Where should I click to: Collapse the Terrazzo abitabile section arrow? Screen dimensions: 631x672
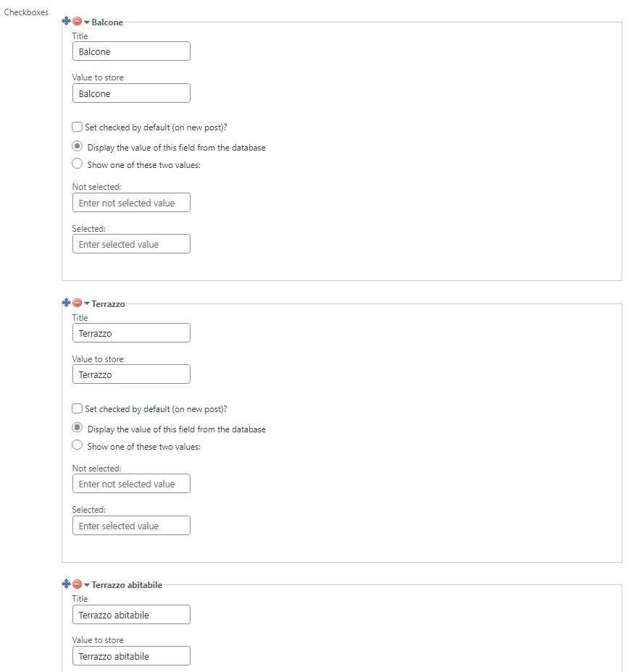(87, 585)
